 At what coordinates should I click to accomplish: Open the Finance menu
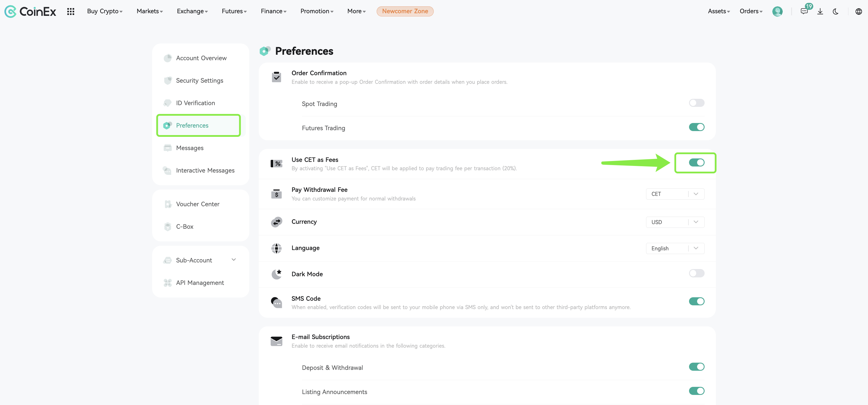(273, 11)
